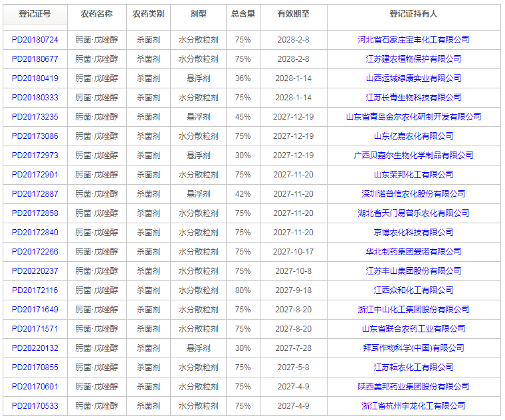The width and height of the screenshot is (505, 420).
Task: Select 杀菌剂 in row PD20170533
Action: tap(148, 406)
